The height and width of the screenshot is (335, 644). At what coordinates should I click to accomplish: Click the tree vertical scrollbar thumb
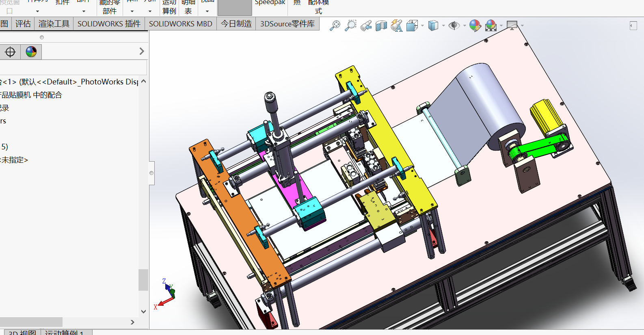[x=143, y=280]
